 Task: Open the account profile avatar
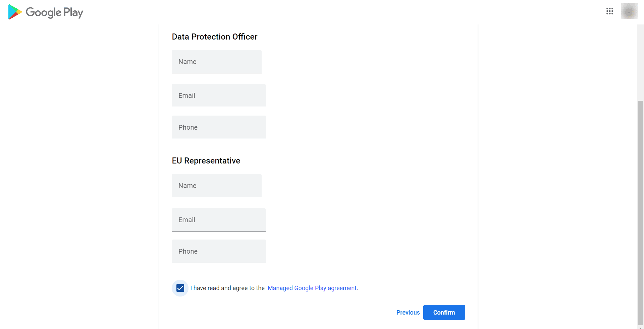(x=629, y=11)
